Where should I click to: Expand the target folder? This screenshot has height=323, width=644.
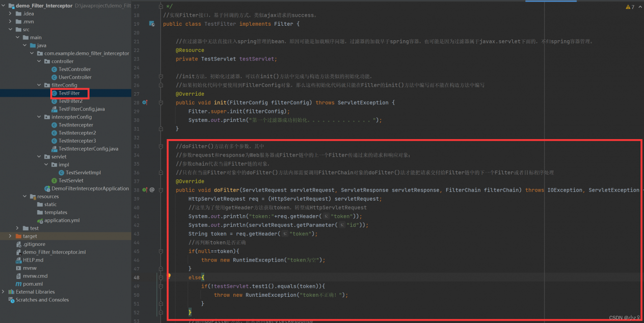(x=11, y=236)
